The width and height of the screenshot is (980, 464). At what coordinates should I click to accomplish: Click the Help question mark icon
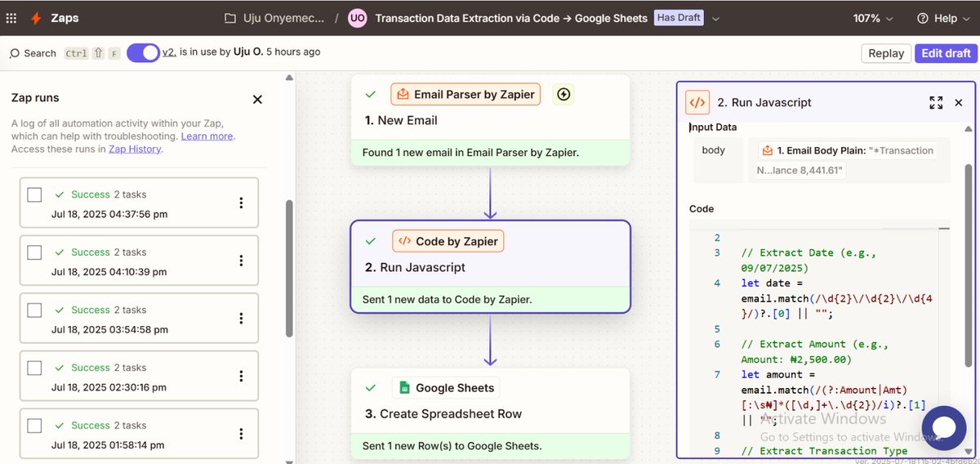point(923,18)
